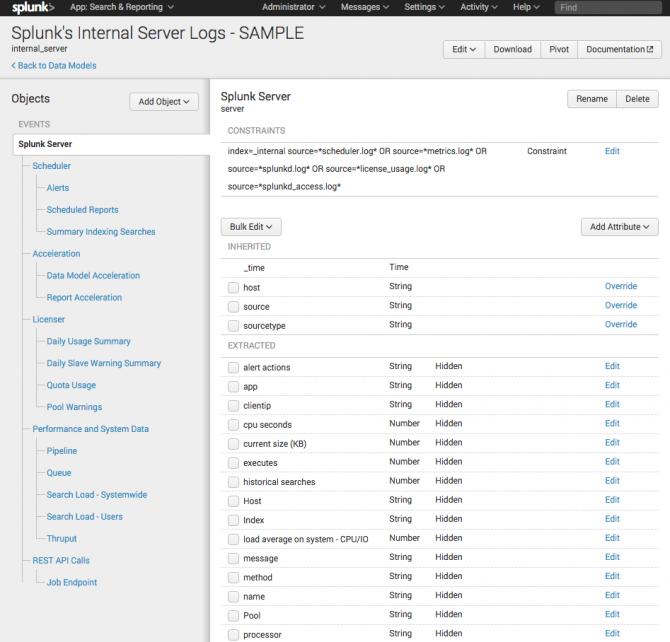This screenshot has height=642, width=670.
Task: Select Daily Usage Summary object
Action: point(88,342)
